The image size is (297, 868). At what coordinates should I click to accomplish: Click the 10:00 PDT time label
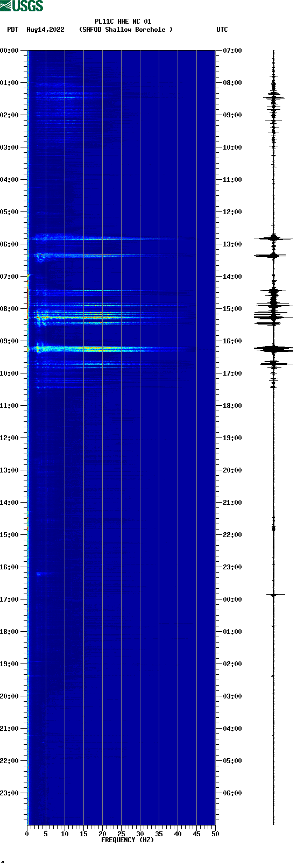click(10, 373)
